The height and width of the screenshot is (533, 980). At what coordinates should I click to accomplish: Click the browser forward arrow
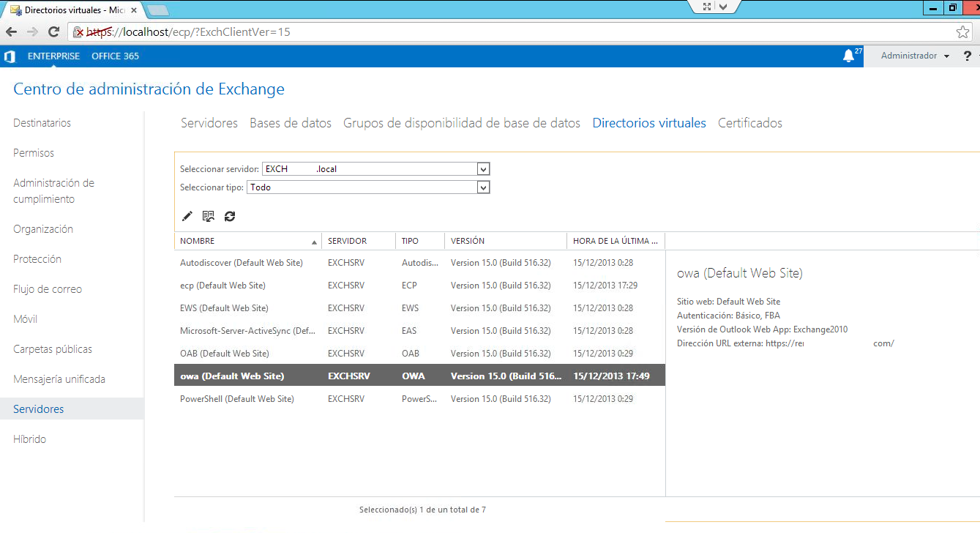[32, 32]
